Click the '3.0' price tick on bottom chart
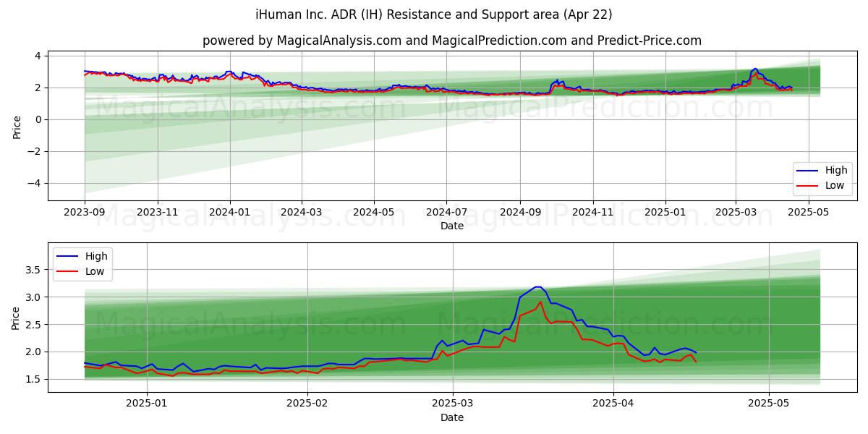Image resolution: width=868 pixels, height=434 pixels. pyautogui.click(x=35, y=297)
